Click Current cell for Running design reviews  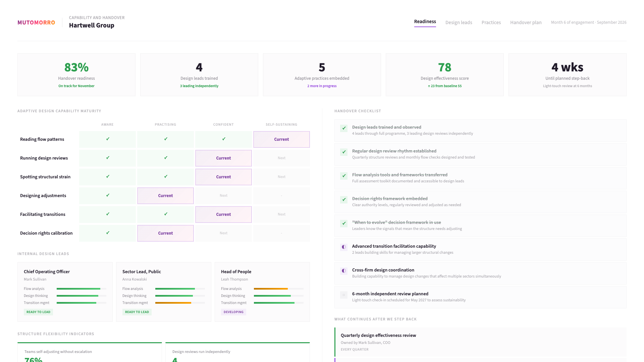pyautogui.click(x=223, y=158)
